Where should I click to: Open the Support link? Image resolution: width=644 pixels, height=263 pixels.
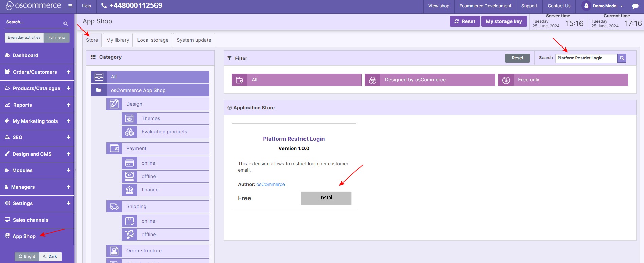tap(529, 6)
